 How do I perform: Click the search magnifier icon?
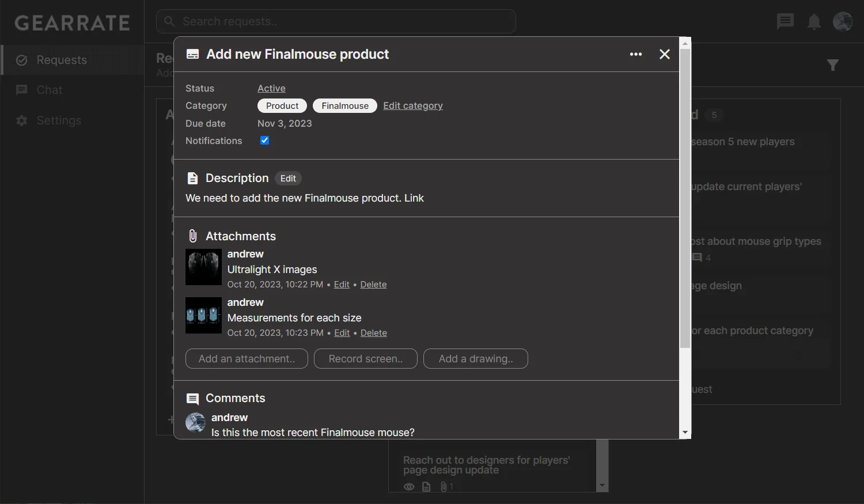pos(169,21)
